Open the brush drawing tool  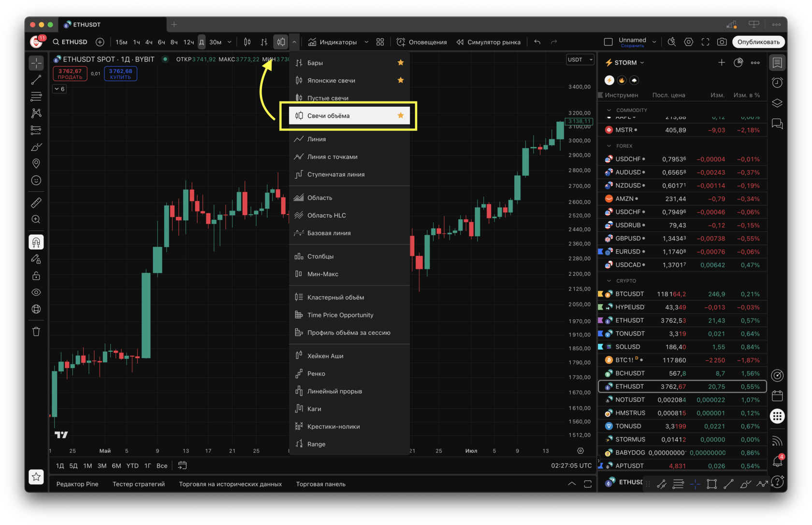tap(36, 147)
